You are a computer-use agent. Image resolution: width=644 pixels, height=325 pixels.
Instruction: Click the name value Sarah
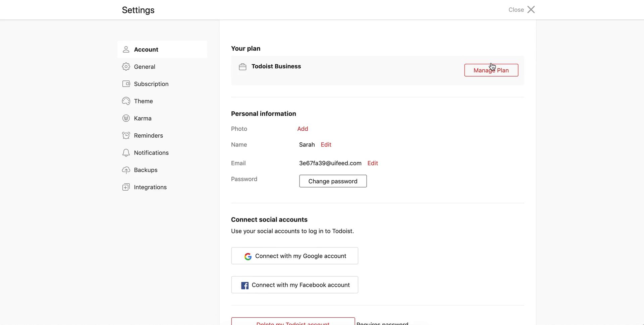[307, 145]
